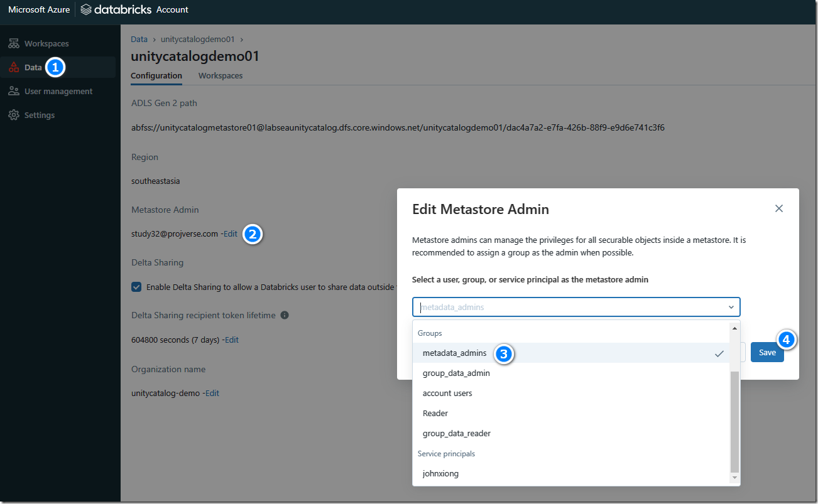Select metadata_admins from the Groups list
Viewport: 818px width, 504px height.
571,353
